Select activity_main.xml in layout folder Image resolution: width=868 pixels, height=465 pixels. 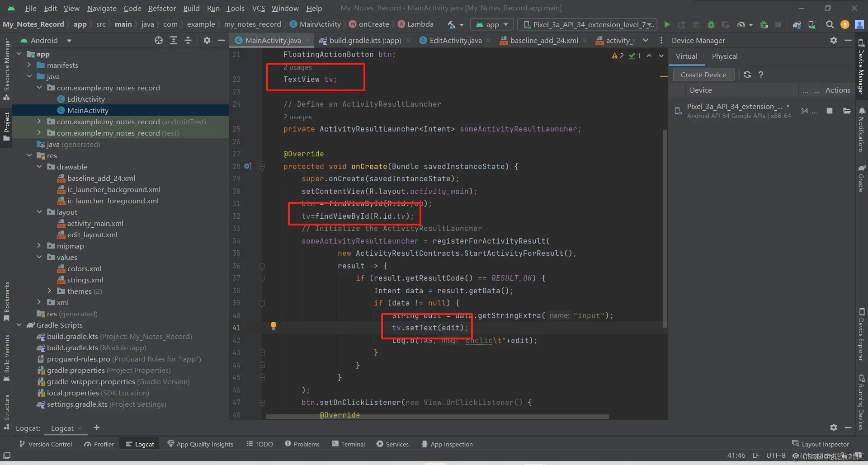[95, 223]
